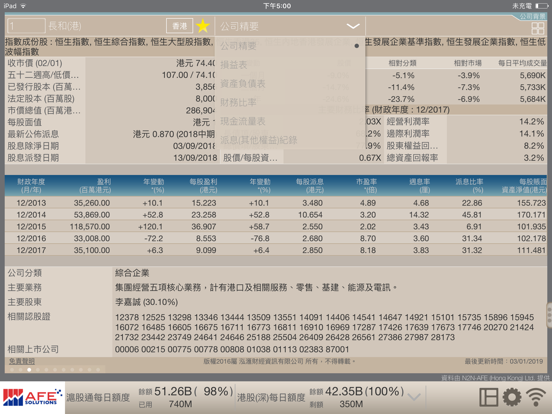
Task: Tap the 每日平均成交量 column header
Action: click(x=522, y=63)
